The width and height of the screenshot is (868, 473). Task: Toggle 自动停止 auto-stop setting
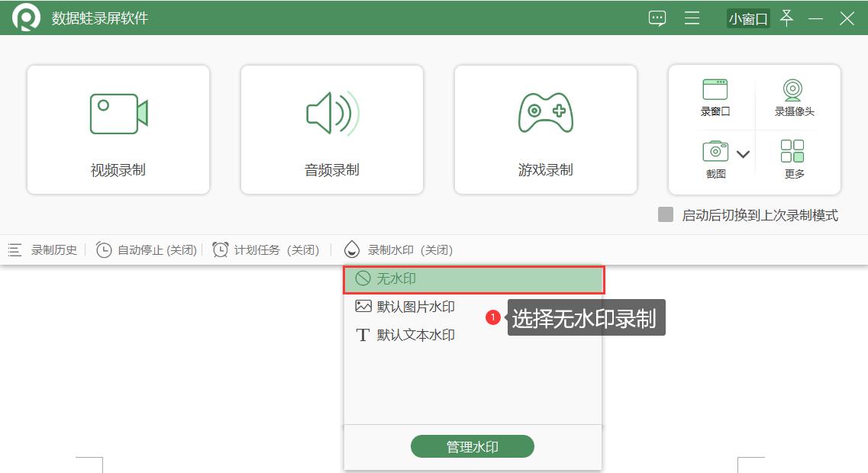(x=147, y=249)
